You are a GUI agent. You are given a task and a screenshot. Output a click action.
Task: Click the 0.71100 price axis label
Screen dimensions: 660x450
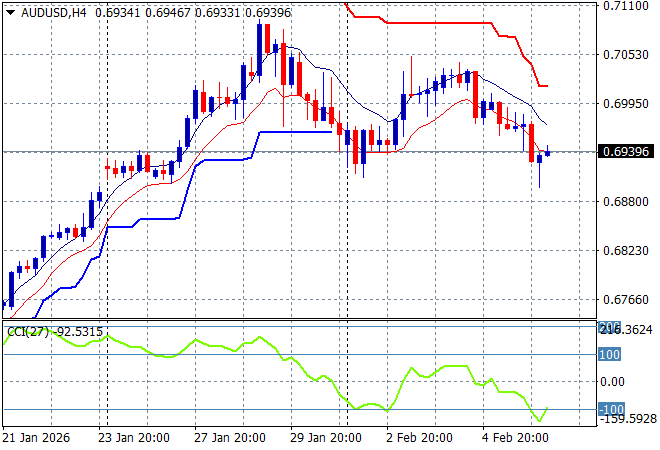click(626, 6)
